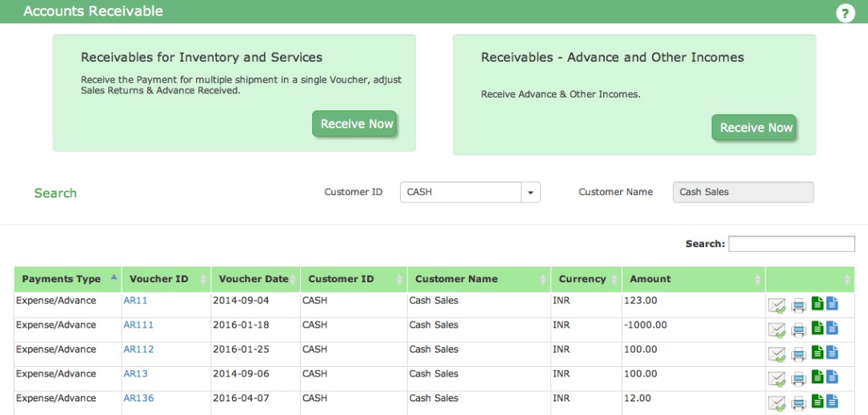Click the Accounts Receivable page title

pos(93,11)
